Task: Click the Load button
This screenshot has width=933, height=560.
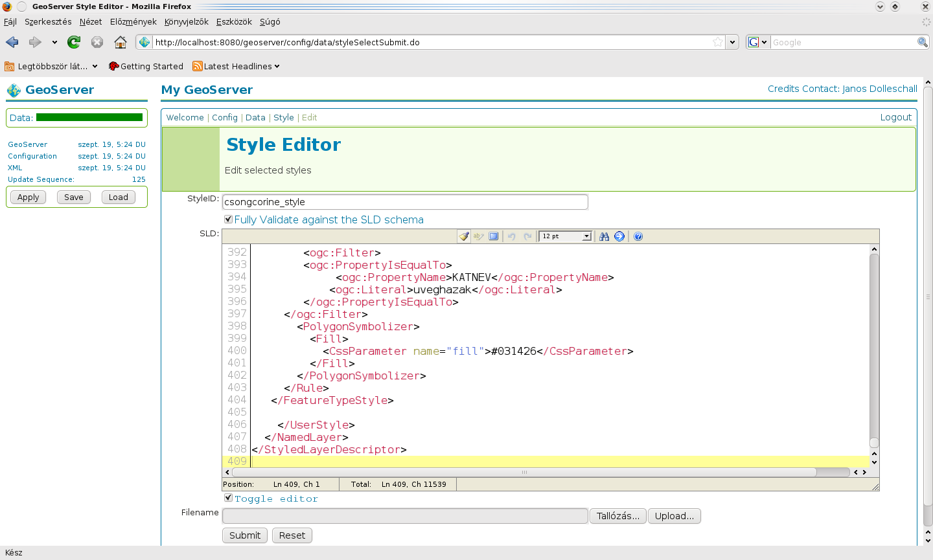Action: (x=119, y=197)
